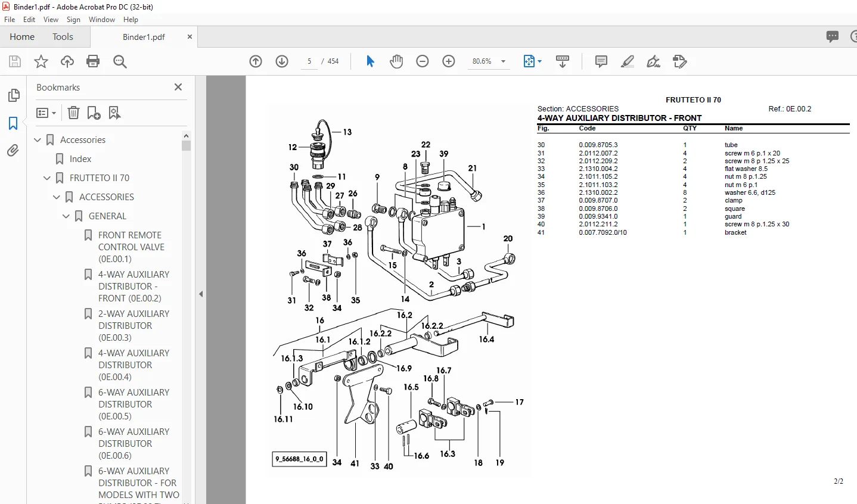Open the Index bookmark
Image resolution: width=857 pixels, height=504 pixels.
[80, 159]
